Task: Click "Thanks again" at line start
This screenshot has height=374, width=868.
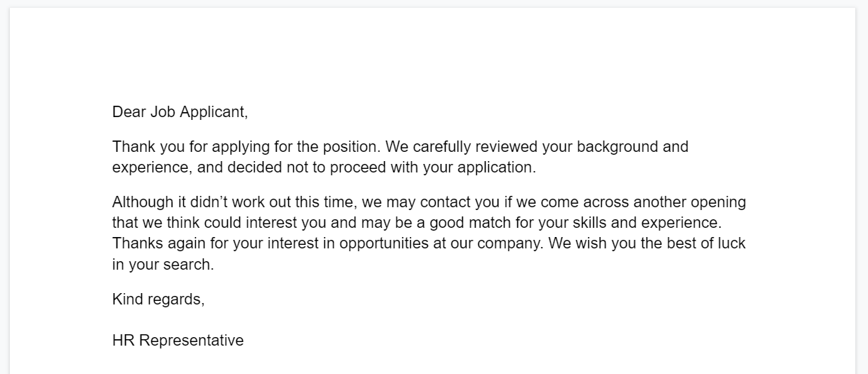Action: click(155, 243)
